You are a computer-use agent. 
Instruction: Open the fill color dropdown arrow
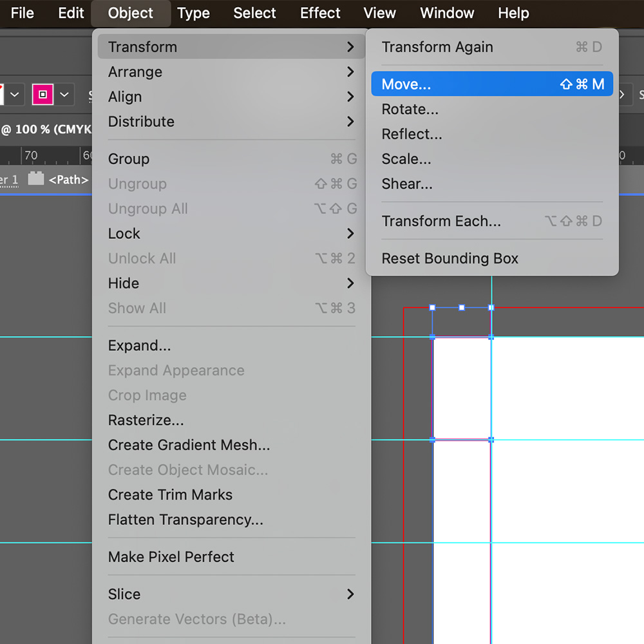tap(15, 95)
